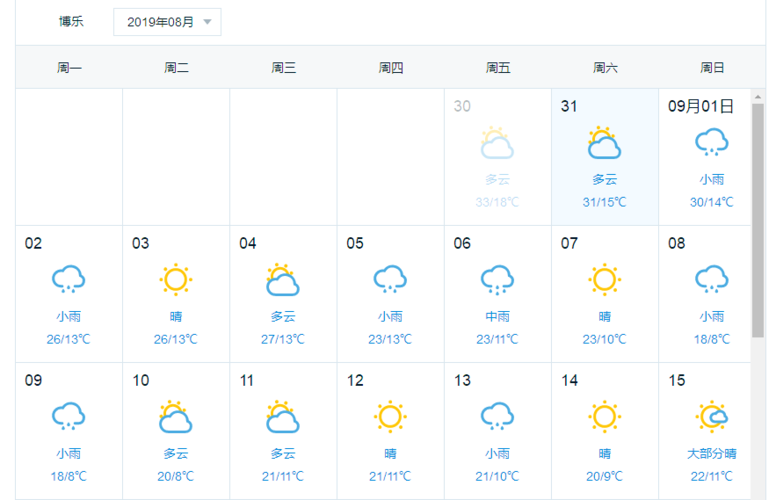Click the 21/10℃ temperature on day 13

point(497,476)
